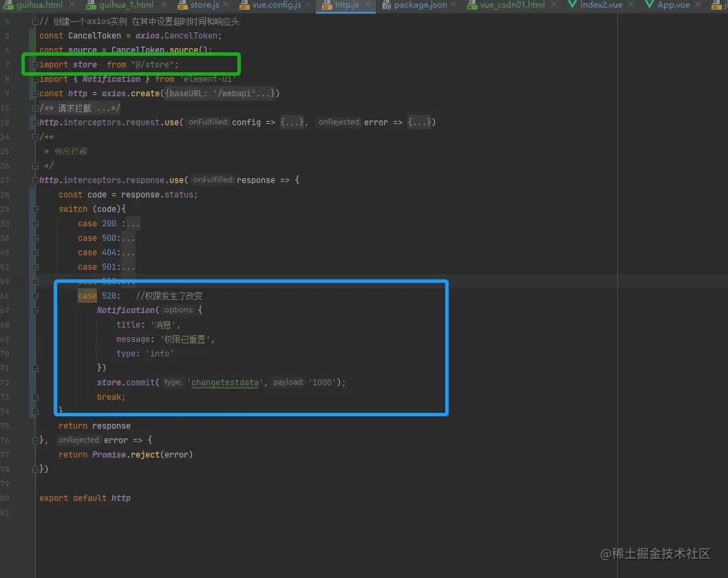The image size is (728, 578).
Task: Open the vue.config.js editor tab
Action: tap(277, 5)
